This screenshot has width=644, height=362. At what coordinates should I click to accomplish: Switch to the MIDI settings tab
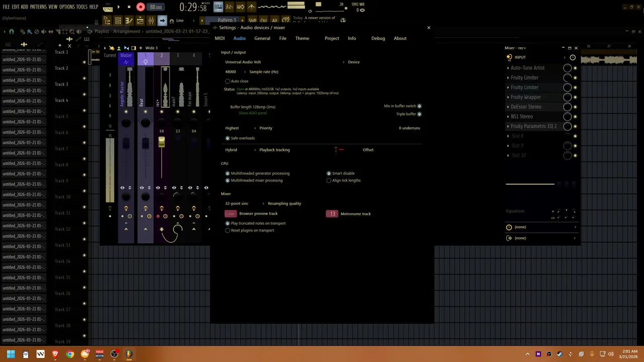click(x=220, y=38)
